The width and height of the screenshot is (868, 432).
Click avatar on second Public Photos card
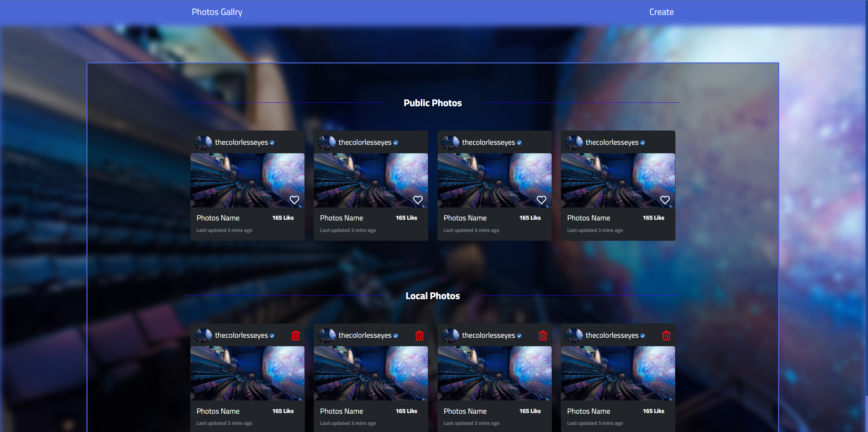pos(327,142)
